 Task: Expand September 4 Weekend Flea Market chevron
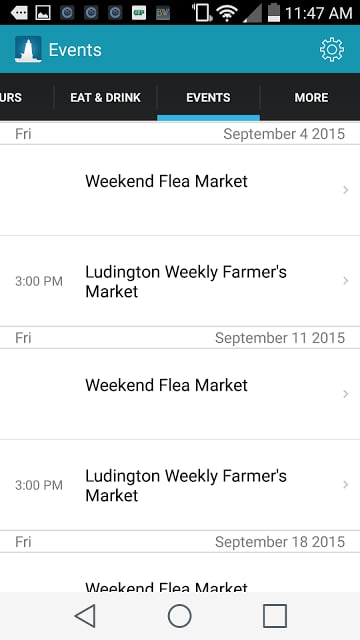346,190
